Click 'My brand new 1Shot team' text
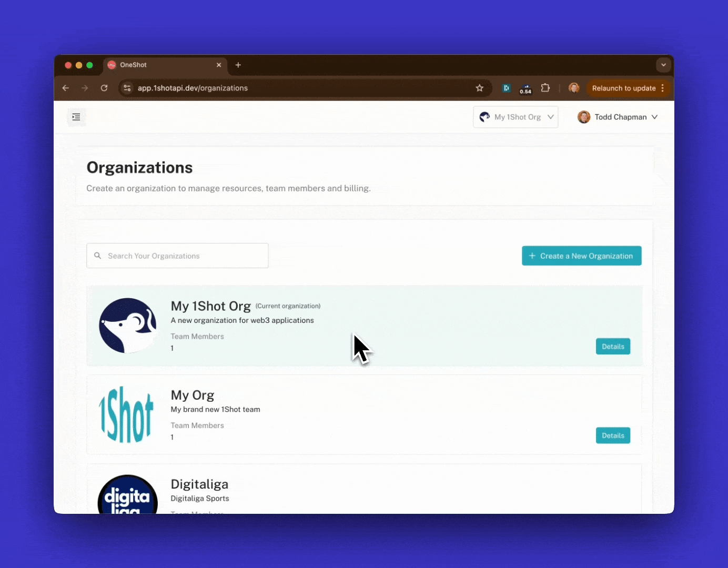 215,409
